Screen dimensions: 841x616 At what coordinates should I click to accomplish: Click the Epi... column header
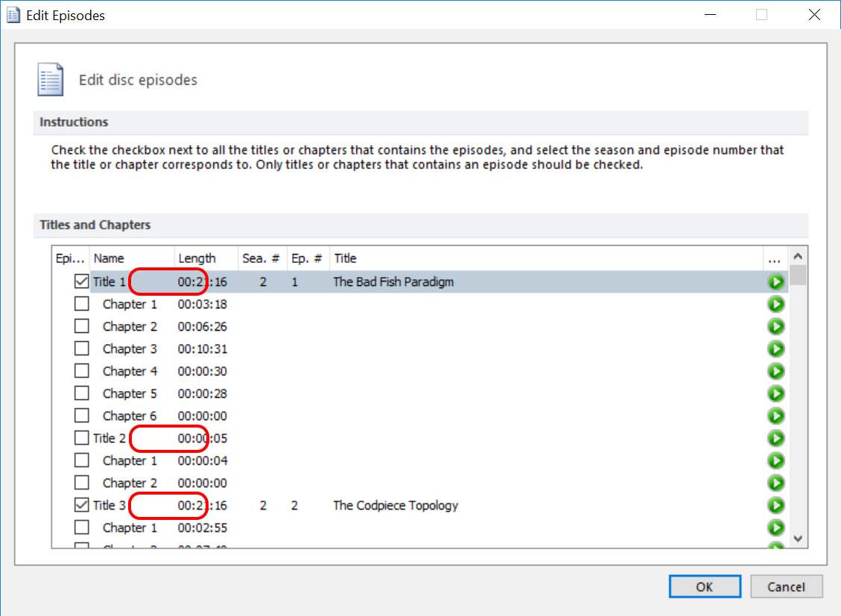[x=71, y=258]
